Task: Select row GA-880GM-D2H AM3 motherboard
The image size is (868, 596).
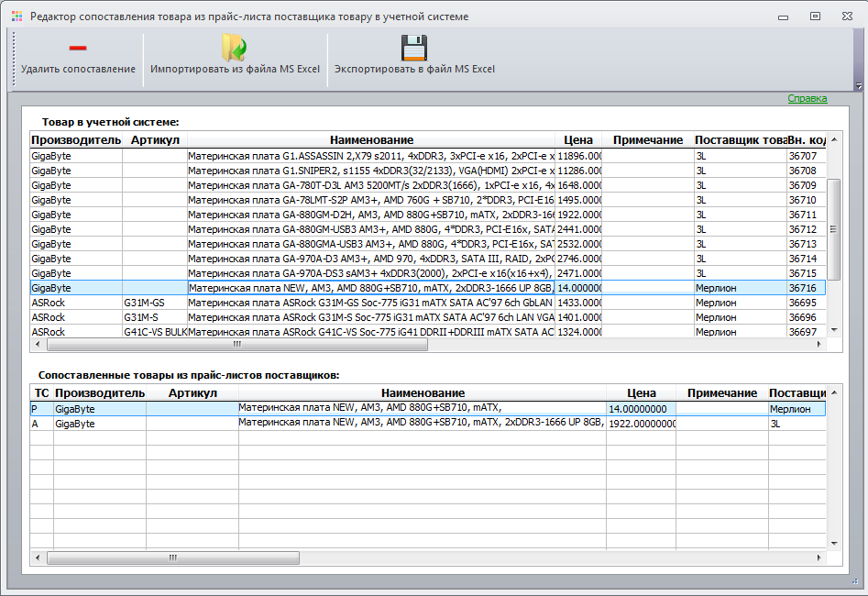Action: click(x=427, y=215)
